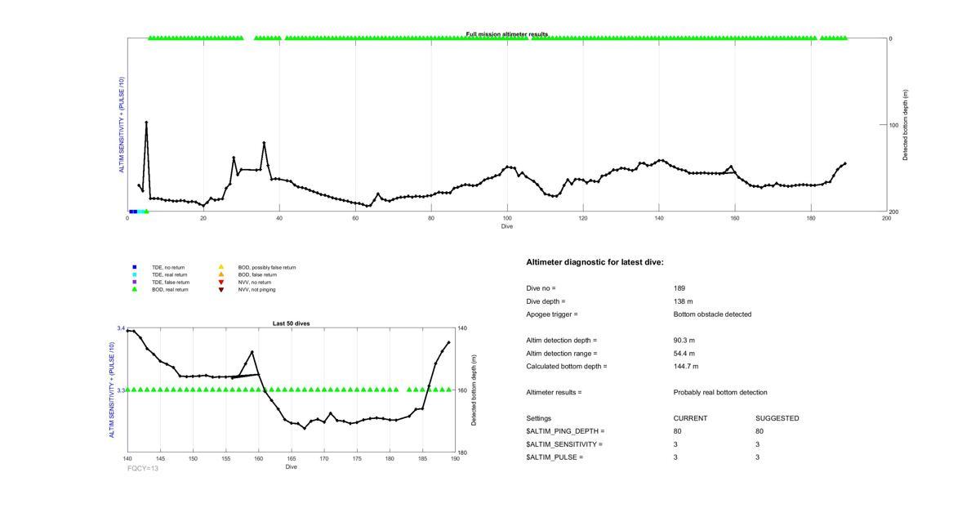The height and width of the screenshot is (508, 980).
Task: Click the 'BOD, possibly false return' legend label
Action: [x=267, y=267]
